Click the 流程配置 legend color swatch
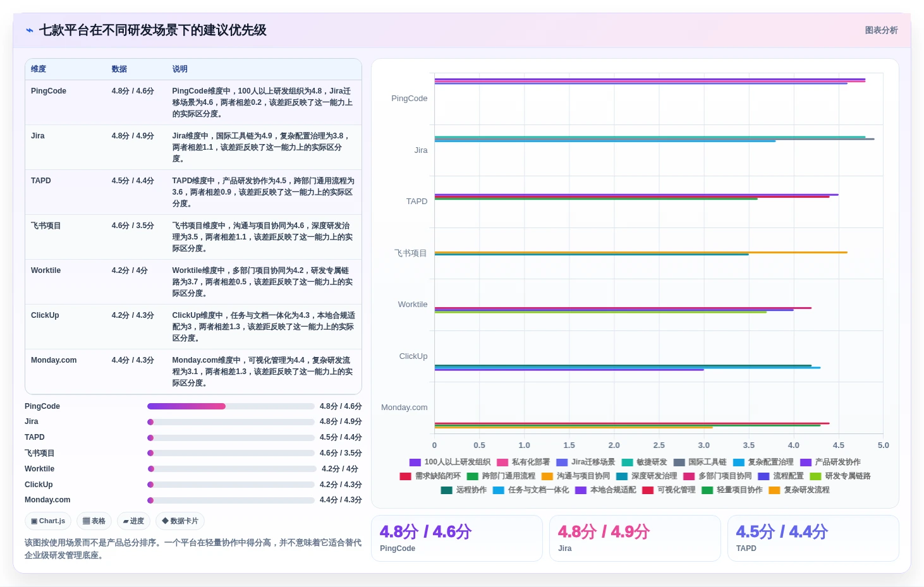 [763, 476]
